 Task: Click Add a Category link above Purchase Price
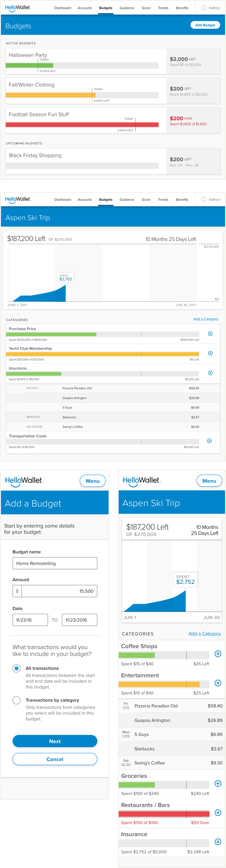206,319
